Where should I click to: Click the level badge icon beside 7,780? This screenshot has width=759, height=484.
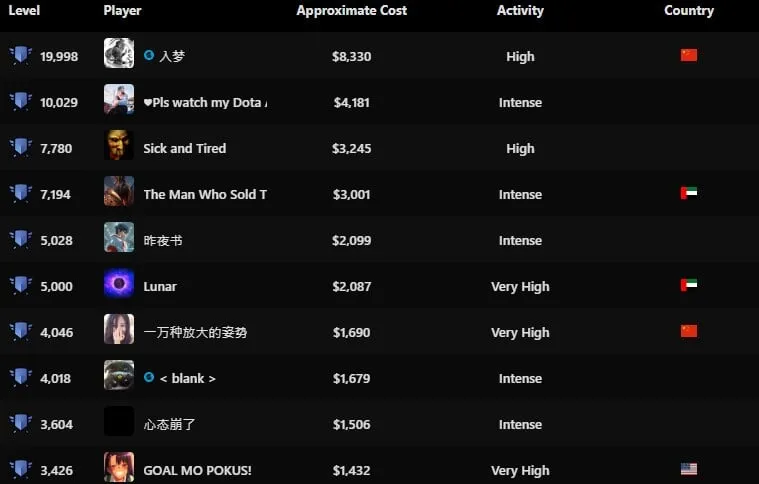coord(21,147)
